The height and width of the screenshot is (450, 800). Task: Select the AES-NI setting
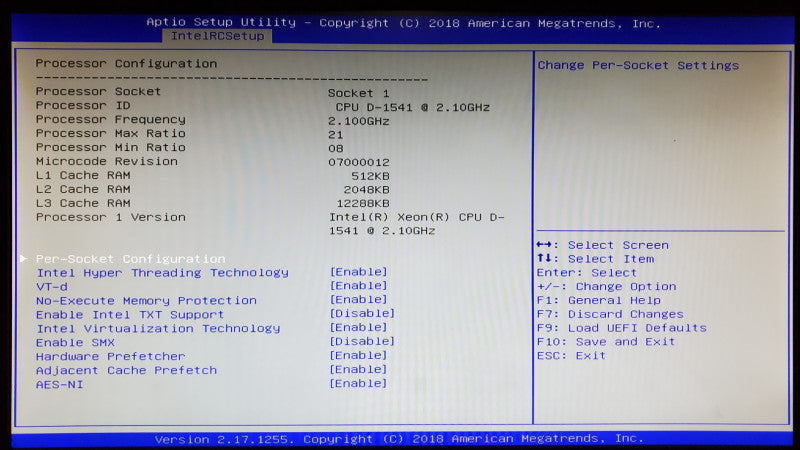point(60,384)
